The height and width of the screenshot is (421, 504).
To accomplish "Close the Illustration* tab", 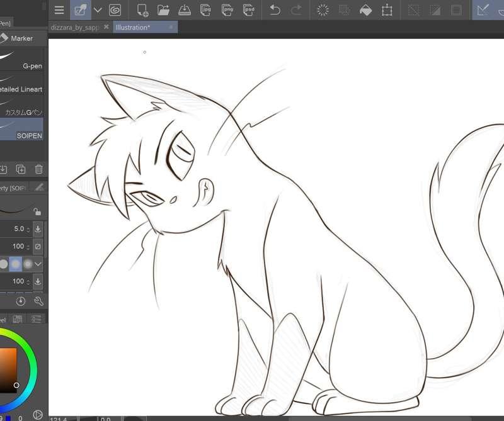I will (x=171, y=27).
